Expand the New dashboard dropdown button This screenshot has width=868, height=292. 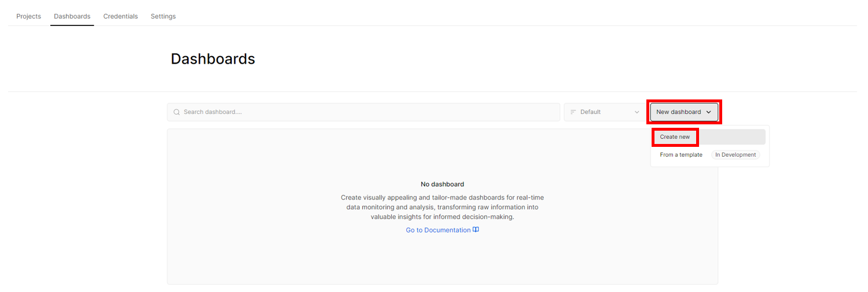coord(684,112)
